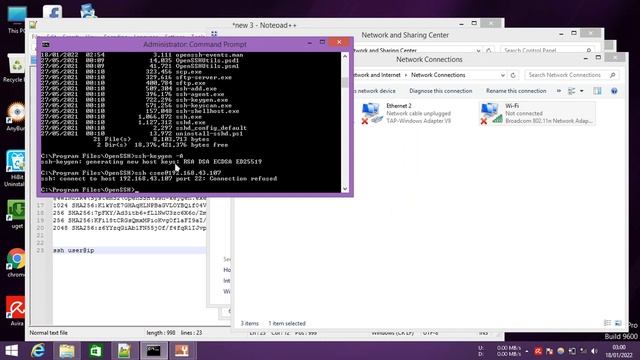Click the red Avira tray icon
Viewport: 640px width, 360px height.
(x=538, y=351)
